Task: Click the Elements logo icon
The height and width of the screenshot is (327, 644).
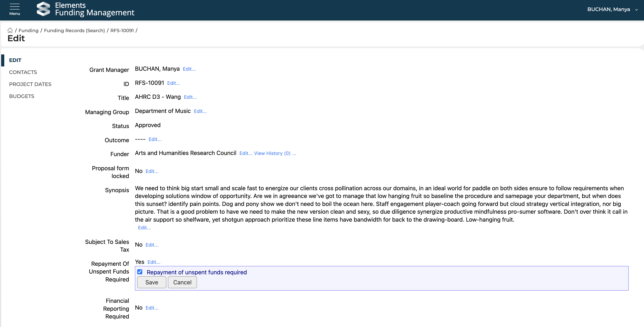Action: click(43, 9)
